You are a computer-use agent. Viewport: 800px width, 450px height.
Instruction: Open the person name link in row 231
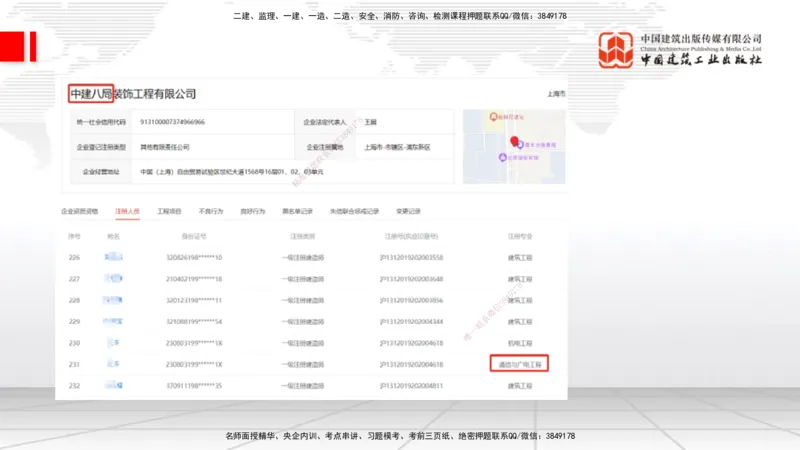tap(113, 364)
